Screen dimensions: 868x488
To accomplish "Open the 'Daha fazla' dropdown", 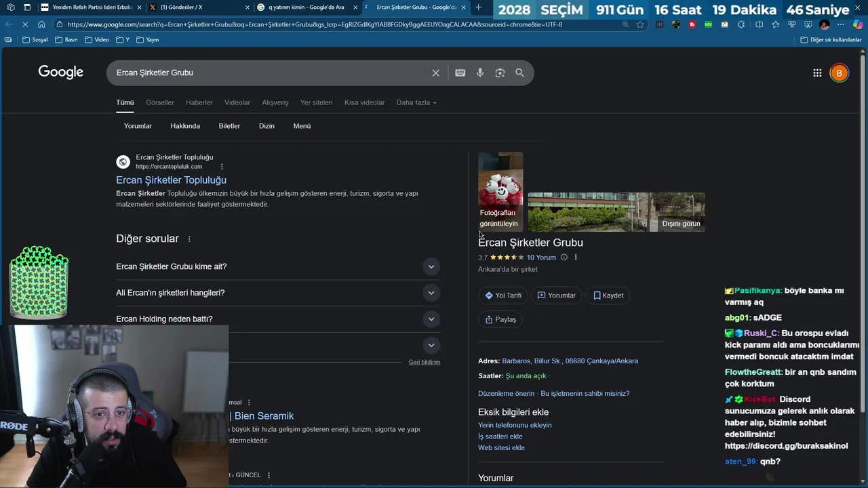I will pos(416,102).
